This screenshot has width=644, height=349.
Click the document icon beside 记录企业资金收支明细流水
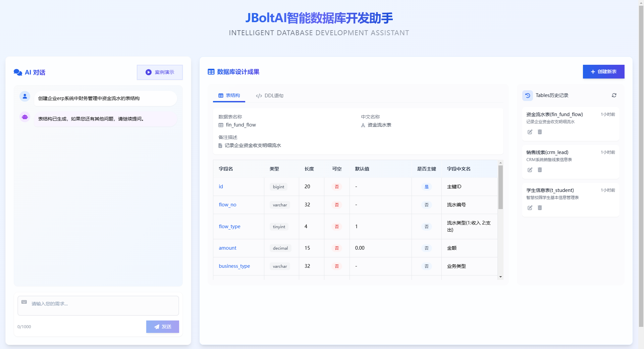(220, 146)
